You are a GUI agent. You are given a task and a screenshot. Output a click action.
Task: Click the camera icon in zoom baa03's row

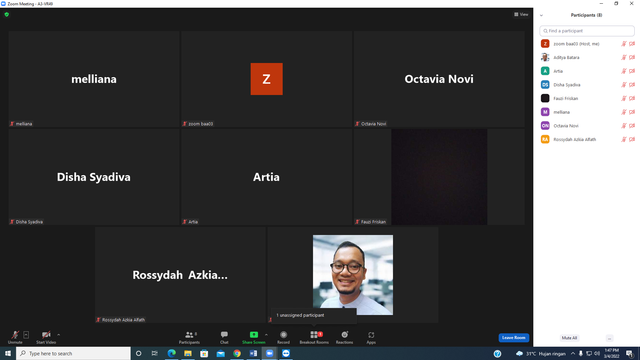[x=632, y=44]
